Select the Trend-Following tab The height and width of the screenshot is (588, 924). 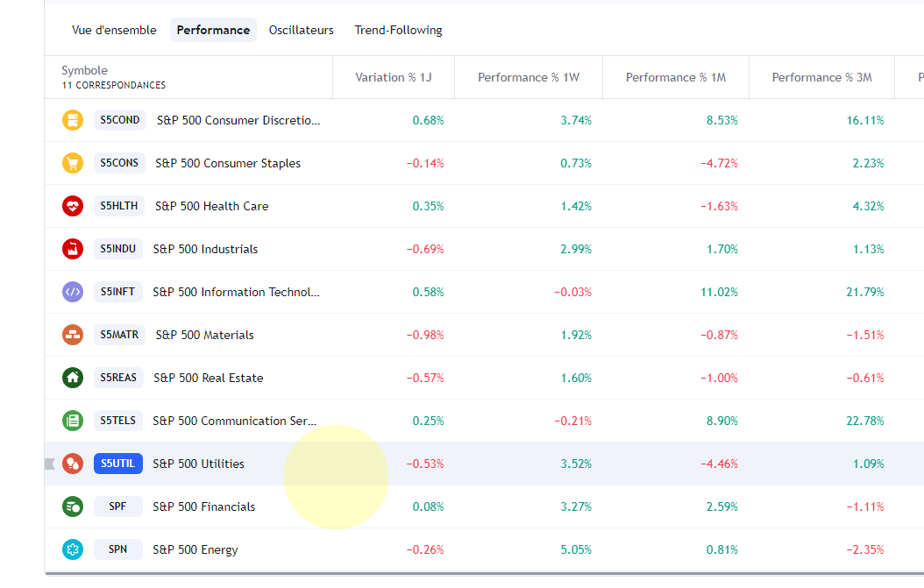coord(398,30)
